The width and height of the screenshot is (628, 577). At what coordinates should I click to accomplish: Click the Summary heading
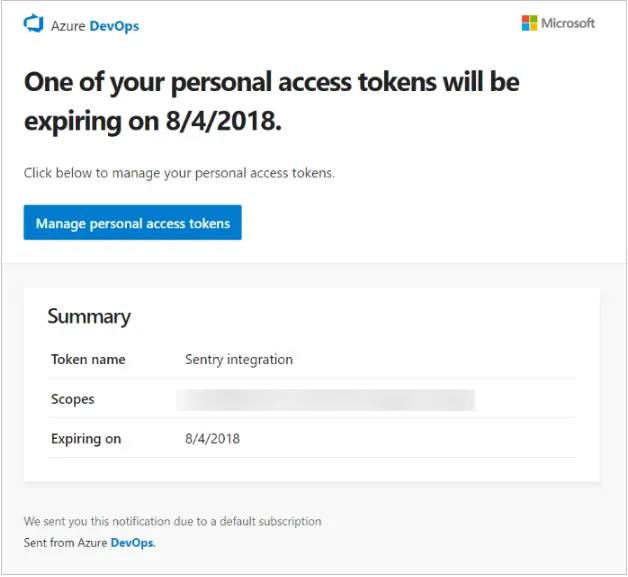pyautogui.click(x=89, y=316)
